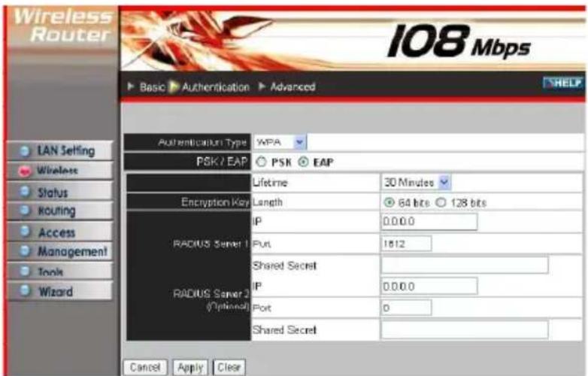This screenshot has width=588, height=376.
Task: Go to the Status section
Action: click(60, 192)
